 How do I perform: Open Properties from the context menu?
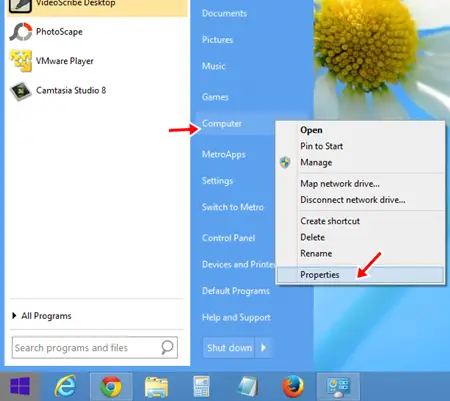click(x=361, y=275)
